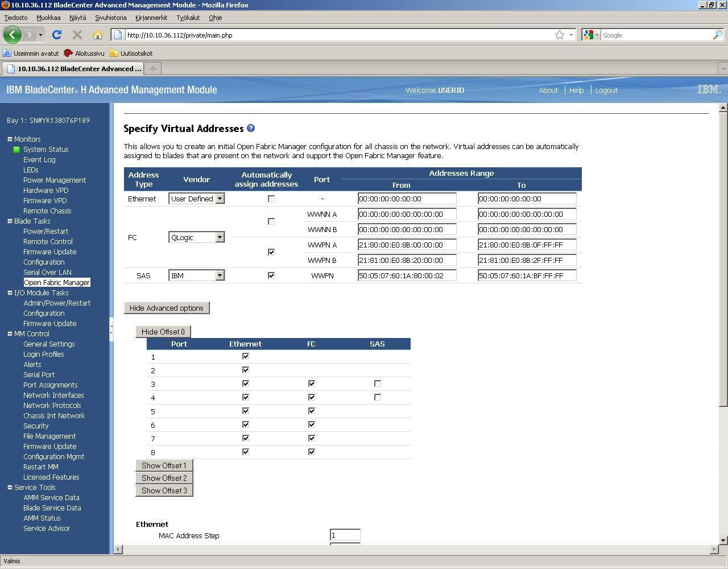Open the About link in the header
Screen dimensions: 728x569
548,90
